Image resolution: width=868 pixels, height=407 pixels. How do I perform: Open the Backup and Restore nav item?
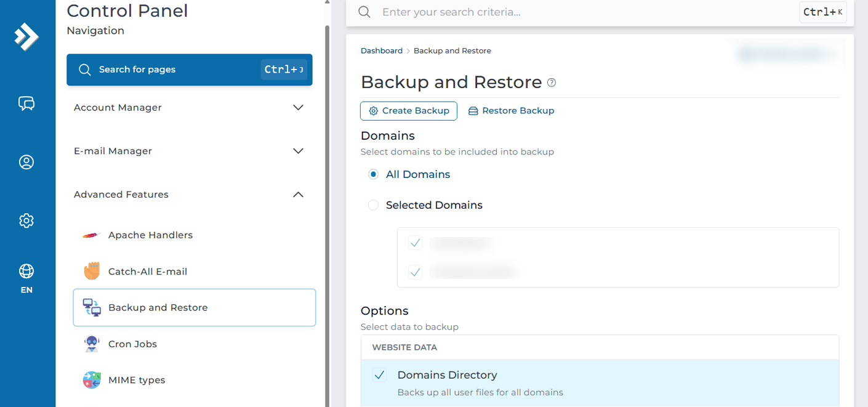(x=194, y=307)
